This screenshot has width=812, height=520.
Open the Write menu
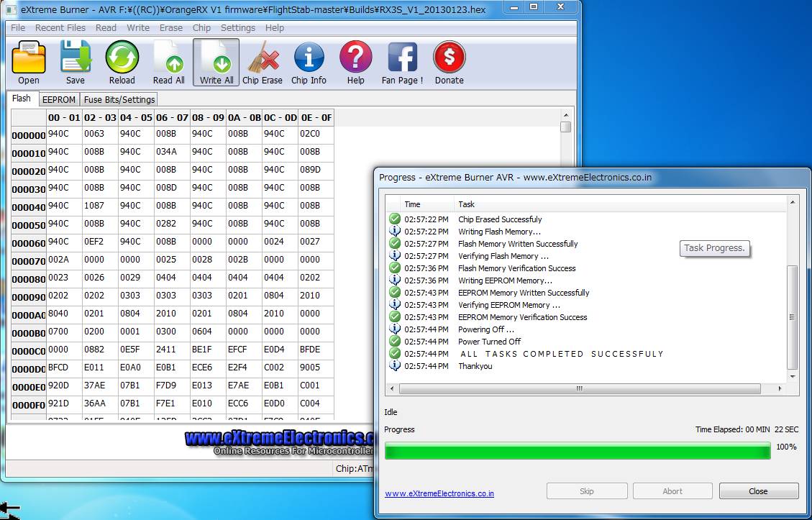click(138, 28)
